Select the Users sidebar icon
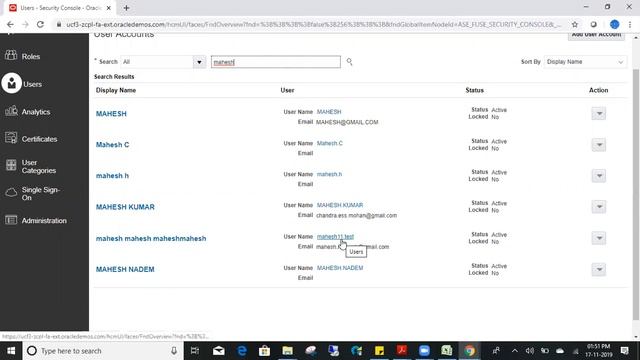This screenshot has width=640, height=360. coord(11,83)
